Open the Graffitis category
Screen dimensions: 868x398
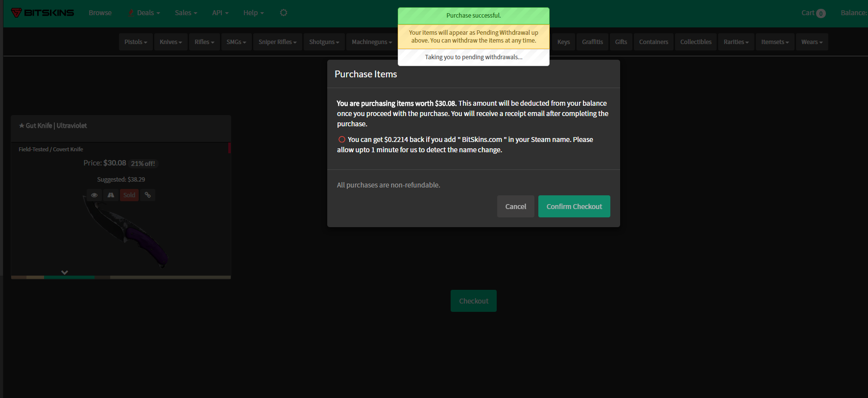(593, 42)
